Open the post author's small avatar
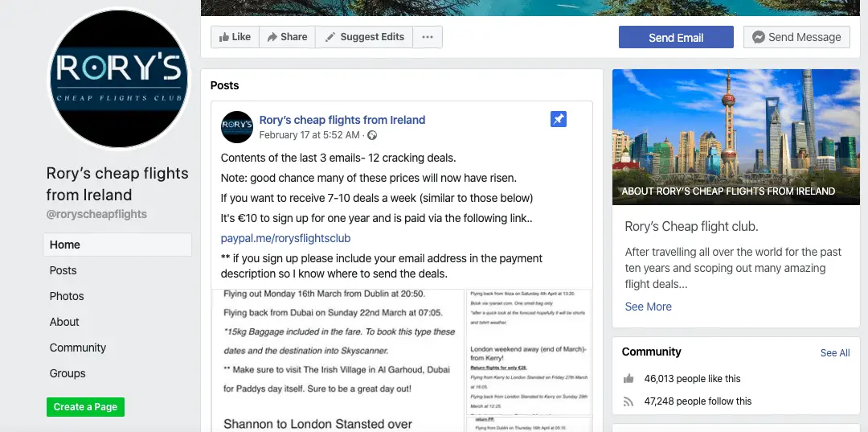Screen dimensions: 868x432 pyautogui.click(x=237, y=127)
